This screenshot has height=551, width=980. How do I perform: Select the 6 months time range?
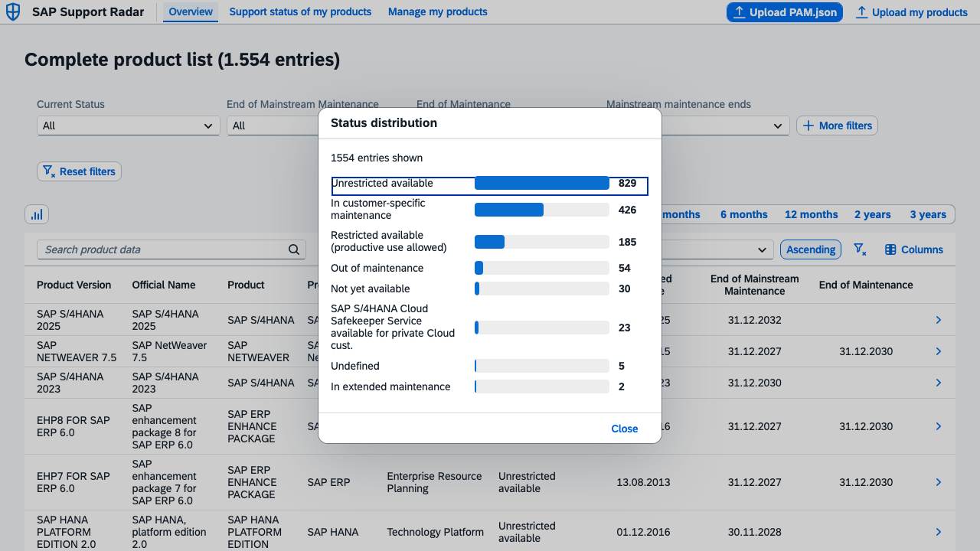coord(743,215)
